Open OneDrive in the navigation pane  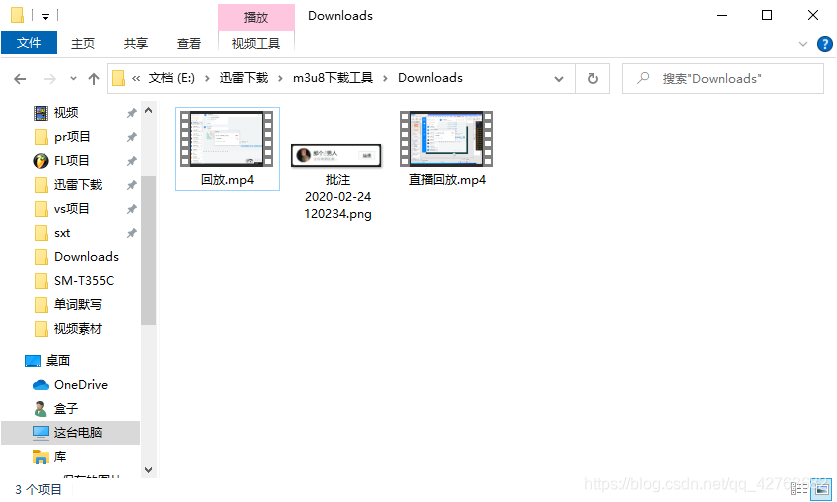(81, 385)
